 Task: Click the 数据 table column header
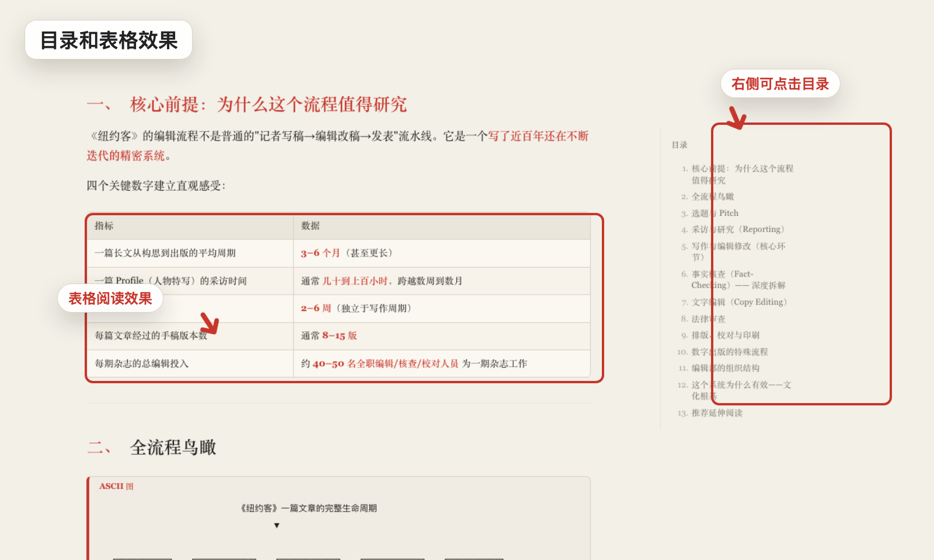point(442,226)
